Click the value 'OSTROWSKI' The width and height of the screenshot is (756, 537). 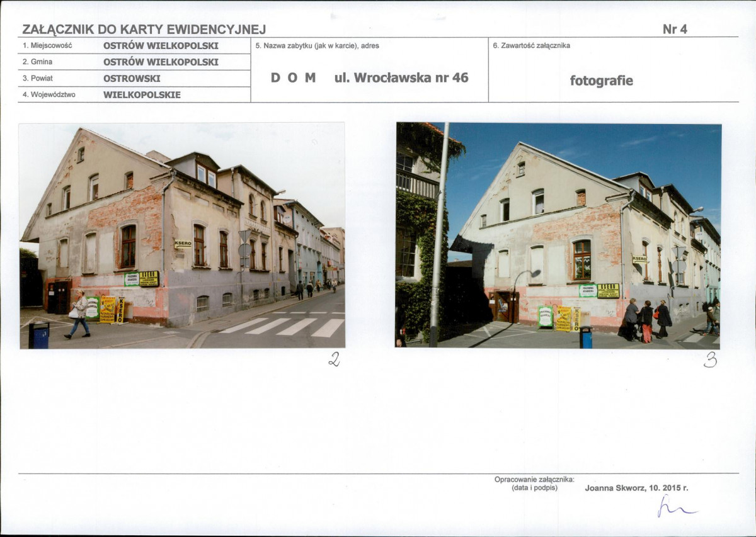click(x=132, y=79)
